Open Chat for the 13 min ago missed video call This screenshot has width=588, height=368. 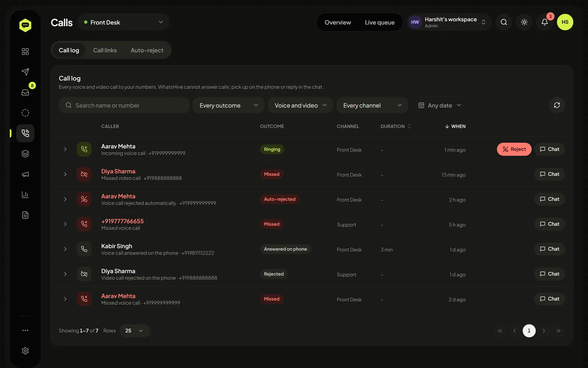point(549,174)
